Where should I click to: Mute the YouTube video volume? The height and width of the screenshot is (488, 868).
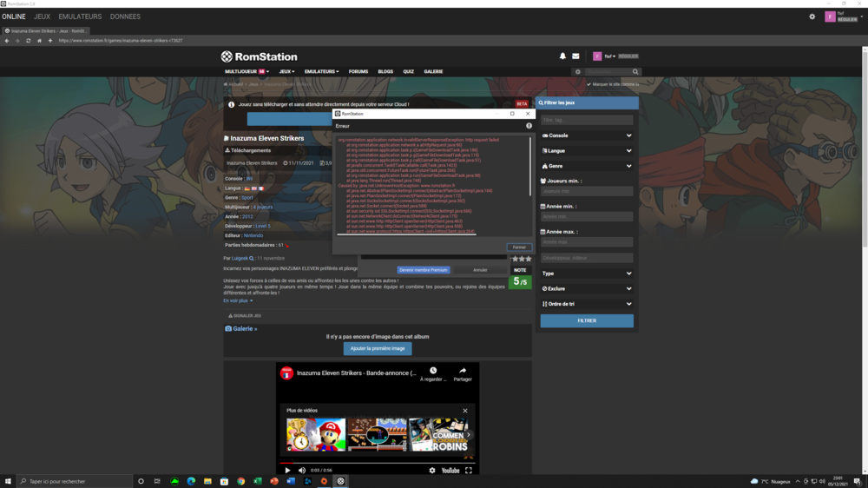pos(302,471)
